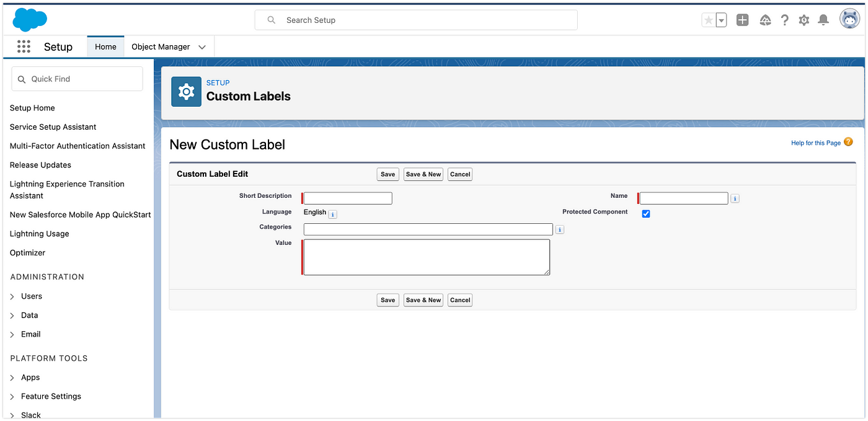The height and width of the screenshot is (421, 868).
Task: Open the global actions plus icon
Action: (x=743, y=20)
